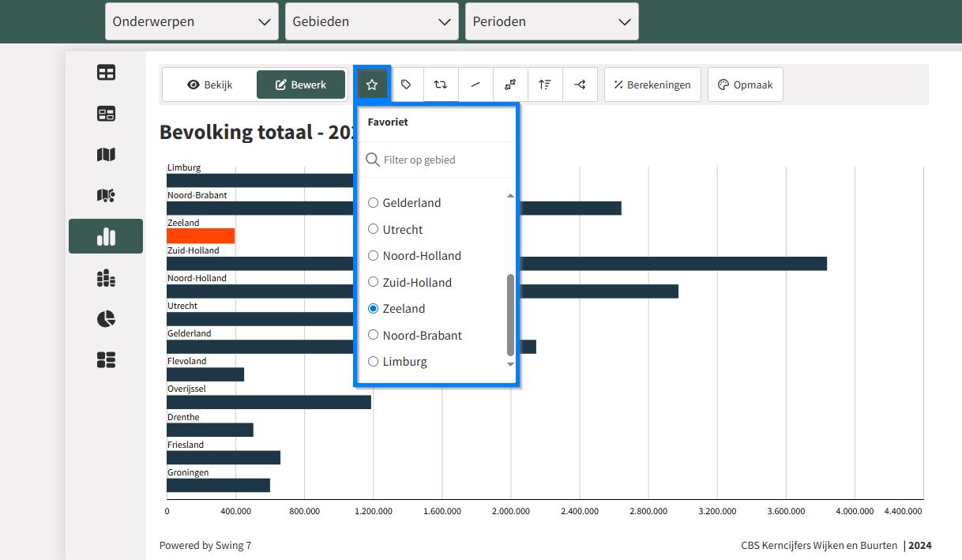Open the Opmaak options

[x=746, y=85]
